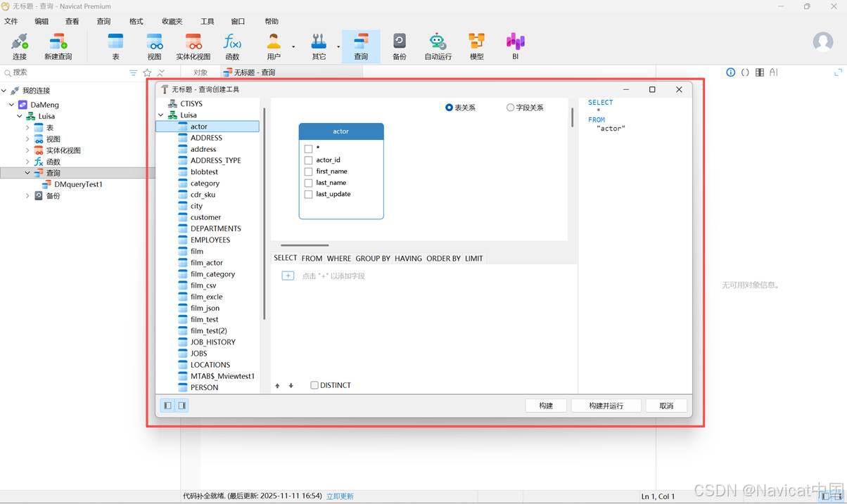
Task: Collapse the 我的连接 tree node
Action: point(4,91)
